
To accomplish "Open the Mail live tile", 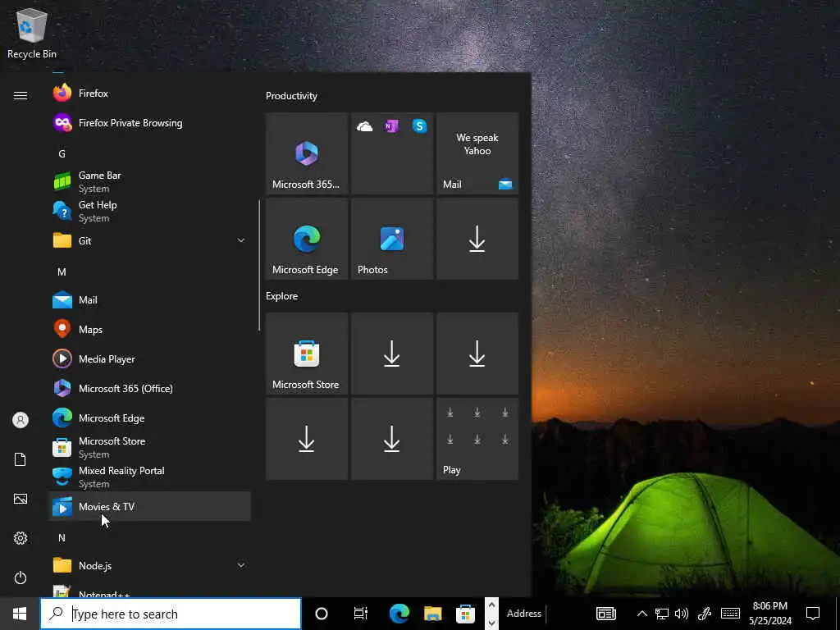I will (x=477, y=153).
